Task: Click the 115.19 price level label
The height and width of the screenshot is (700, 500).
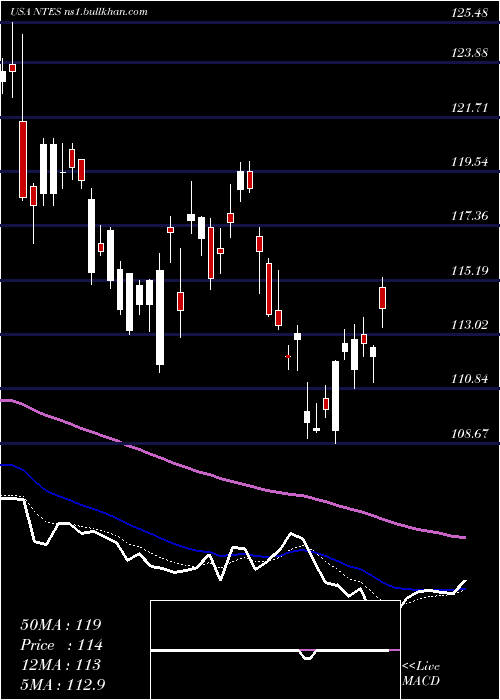Action: 469,271
